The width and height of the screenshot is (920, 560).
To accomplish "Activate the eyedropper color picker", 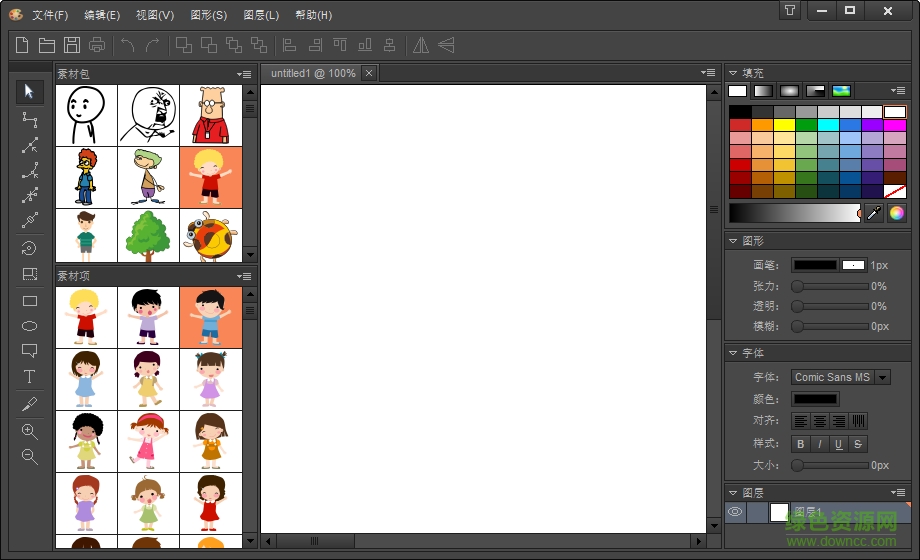I will (874, 213).
